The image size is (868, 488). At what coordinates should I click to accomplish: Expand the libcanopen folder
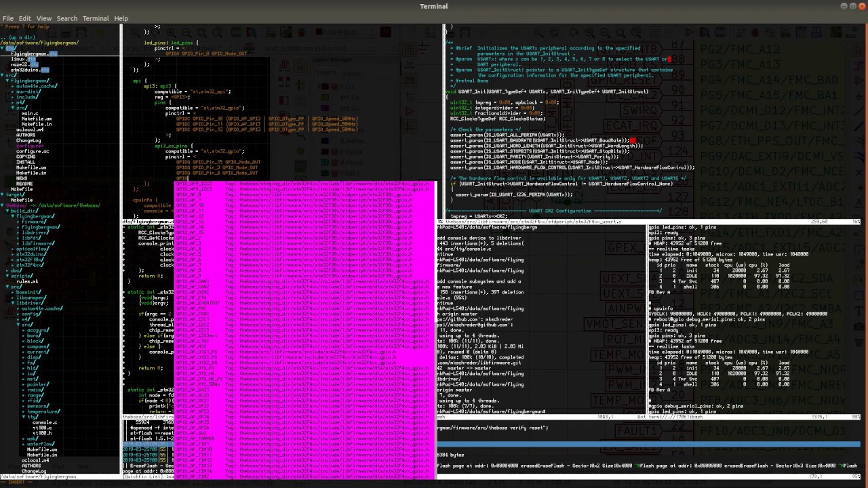pos(31,298)
